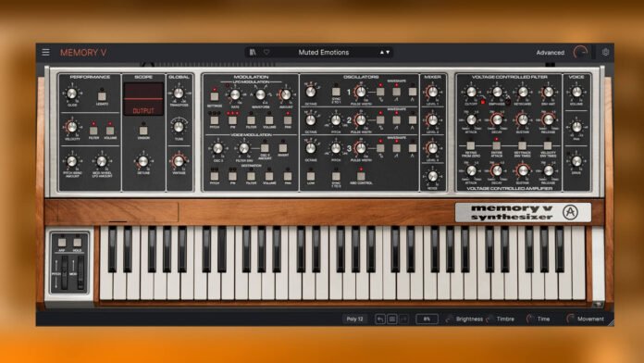Adjust the global Tune knob
This screenshot has height=363, width=644.
[x=179, y=128]
